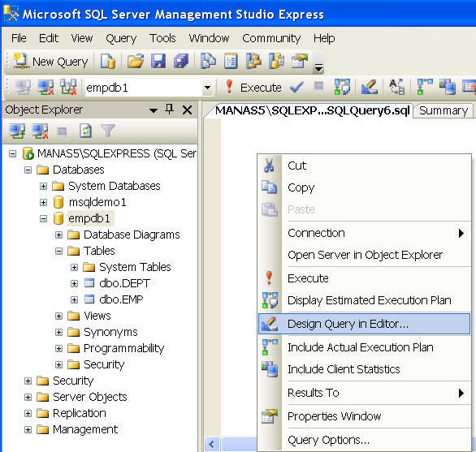Choose Cut from the context menu
Image resolution: width=476 pixels, height=452 pixels.
364,166
